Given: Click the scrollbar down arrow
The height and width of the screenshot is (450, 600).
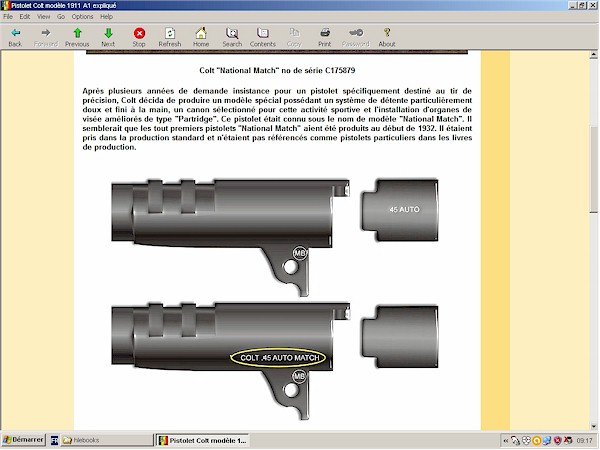Looking at the screenshot, I should pos(593,426).
